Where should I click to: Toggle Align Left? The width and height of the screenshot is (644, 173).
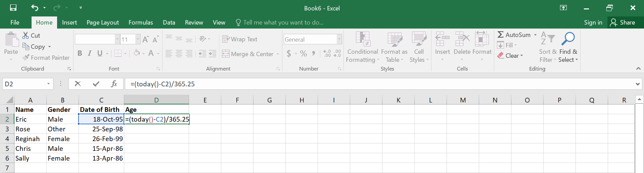169,53
